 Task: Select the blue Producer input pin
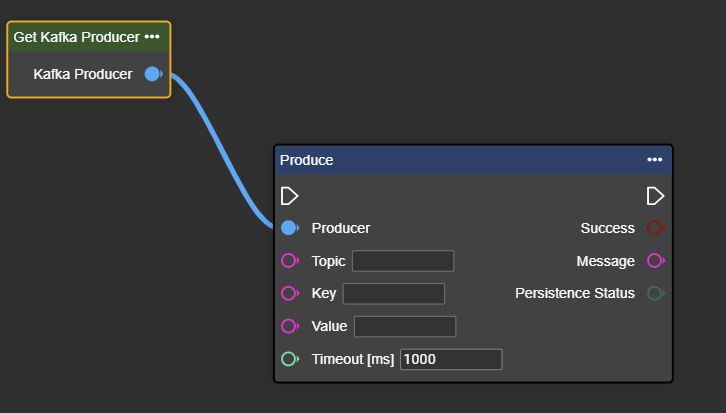[x=289, y=228]
